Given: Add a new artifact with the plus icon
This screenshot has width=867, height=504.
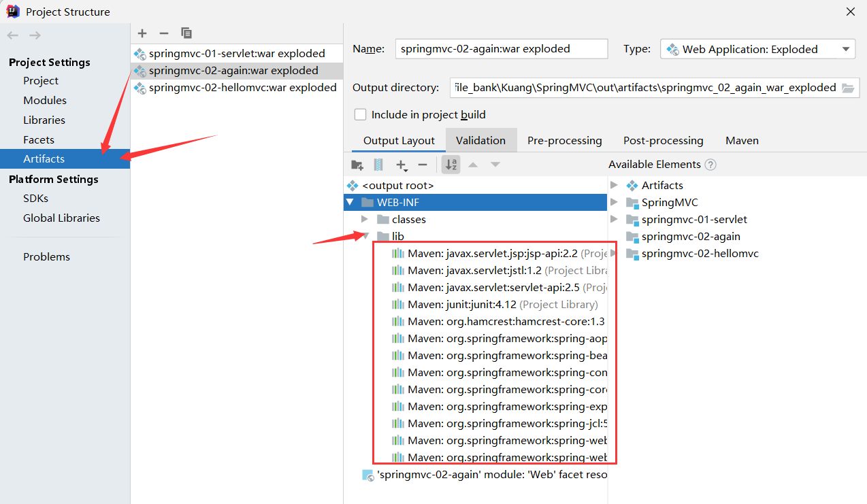Looking at the screenshot, I should (x=142, y=33).
